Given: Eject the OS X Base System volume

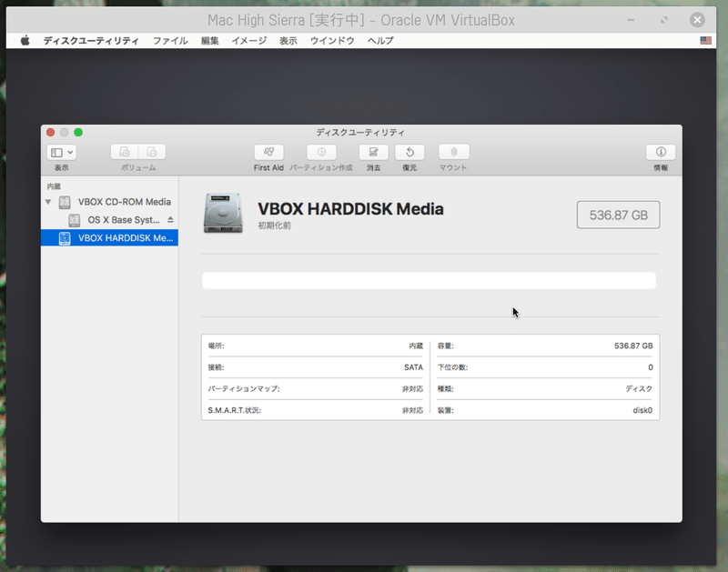Looking at the screenshot, I should [170, 219].
